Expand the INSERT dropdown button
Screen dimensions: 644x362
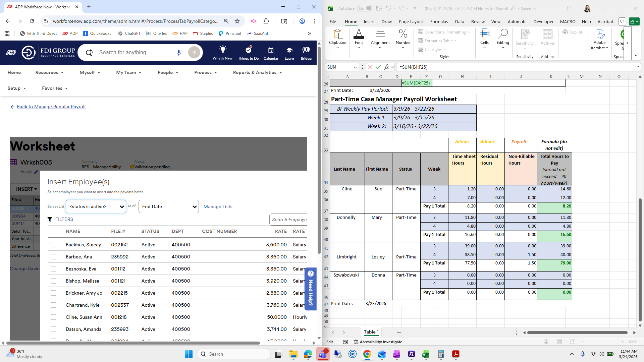[26, 189]
